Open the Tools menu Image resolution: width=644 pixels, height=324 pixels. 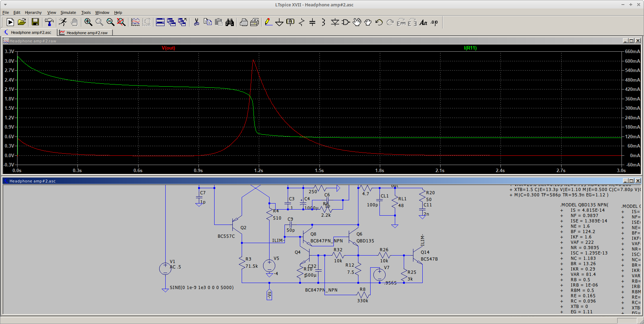coord(86,12)
